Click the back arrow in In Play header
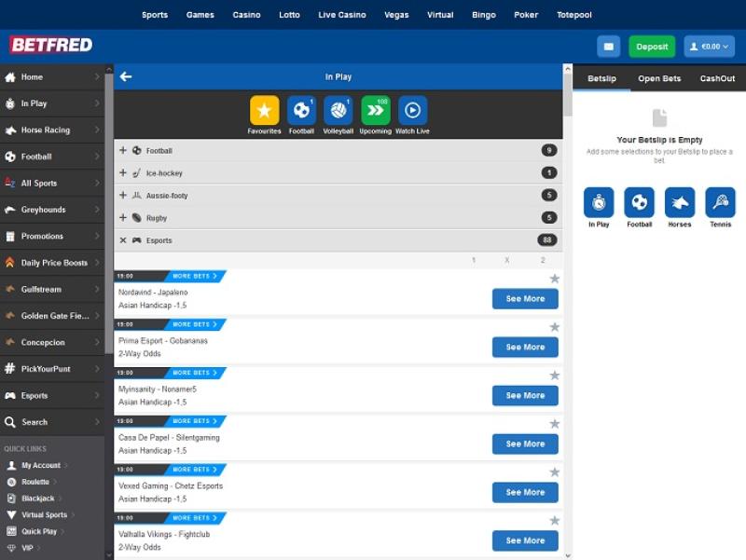 pyautogui.click(x=126, y=77)
